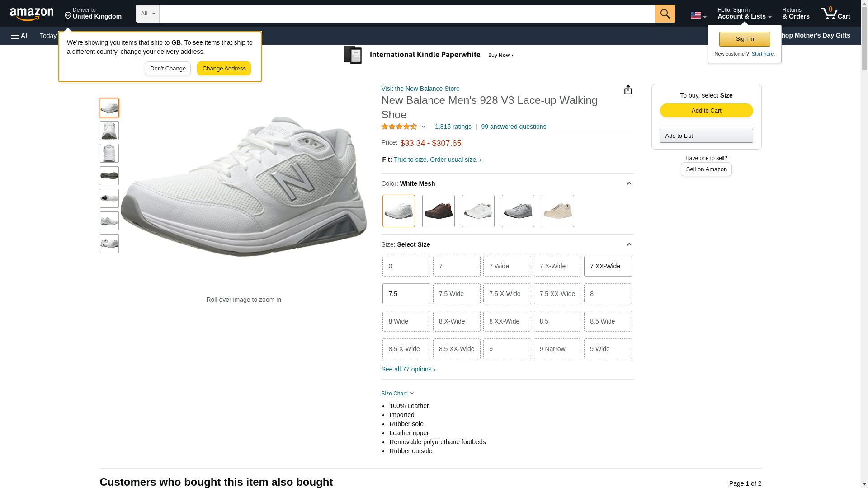
Task: Open Returns & Orders
Action: (x=796, y=14)
